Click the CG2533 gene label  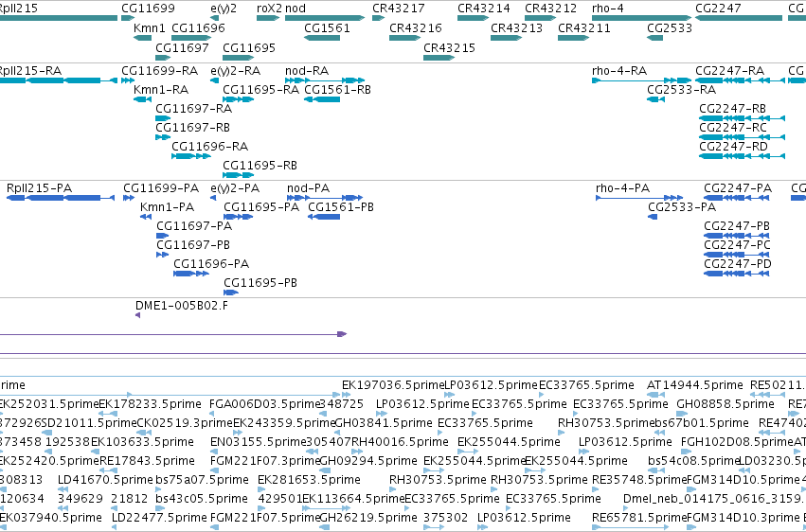pos(670,27)
